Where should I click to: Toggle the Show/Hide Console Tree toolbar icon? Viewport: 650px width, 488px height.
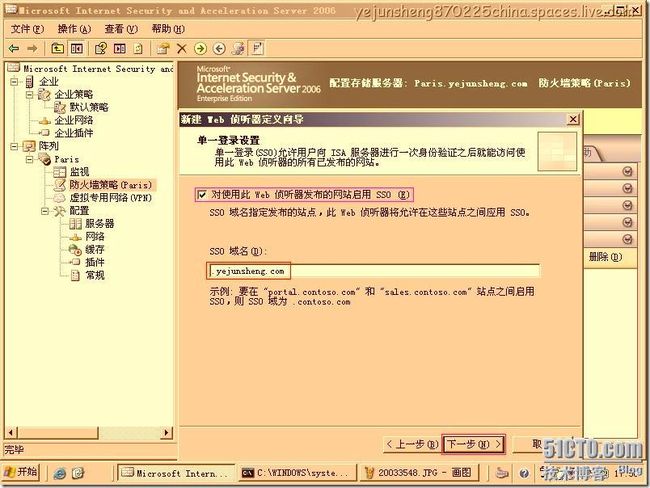(x=77, y=48)
